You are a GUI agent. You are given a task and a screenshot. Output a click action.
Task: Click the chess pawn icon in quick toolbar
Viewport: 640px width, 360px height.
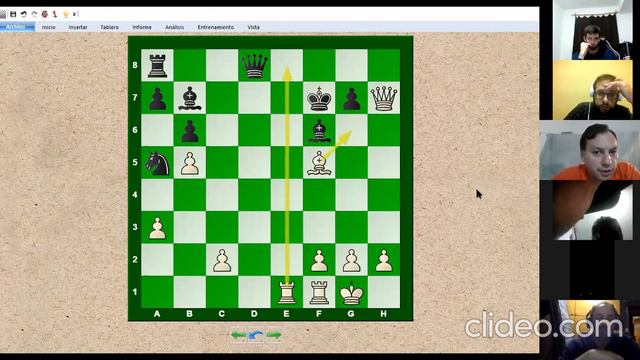coord(55,14)
